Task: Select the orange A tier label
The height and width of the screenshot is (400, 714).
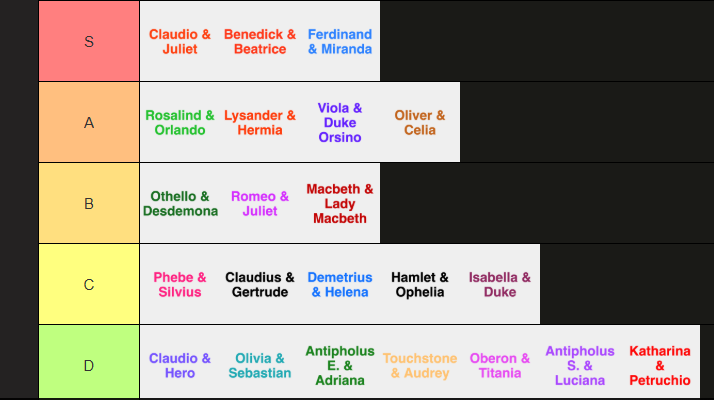Action: click(89, 123)
